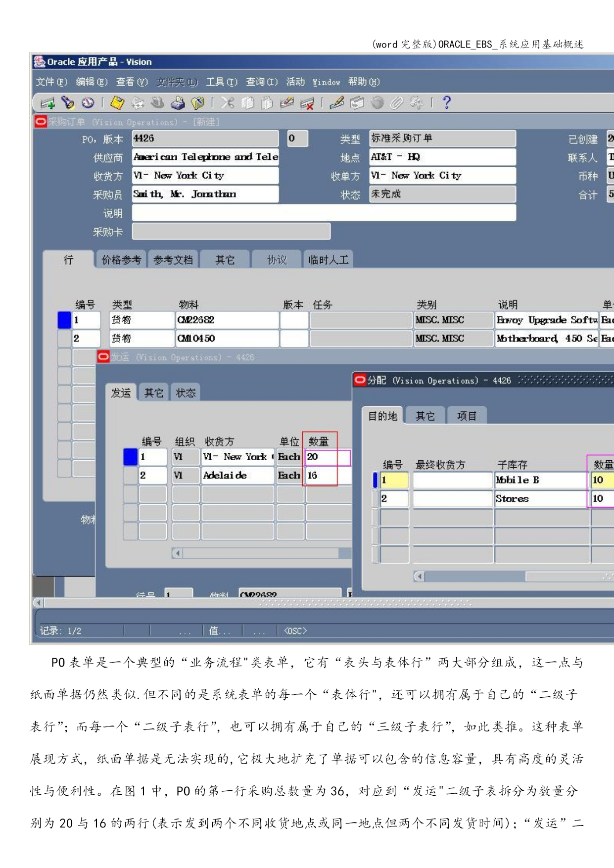Switch to the 其它 tab in purchase order
The height and width of the screenshot is (868, 614).
[225, 259]
